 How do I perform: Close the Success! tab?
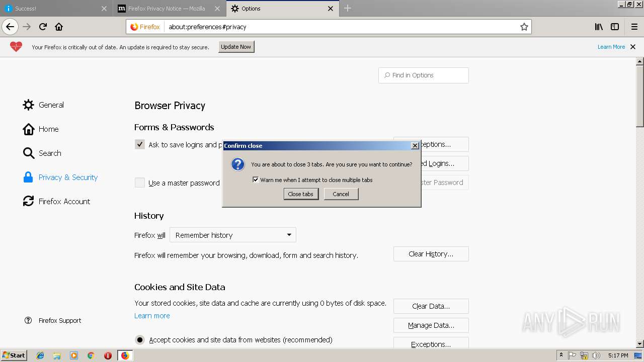pos(104,9)
